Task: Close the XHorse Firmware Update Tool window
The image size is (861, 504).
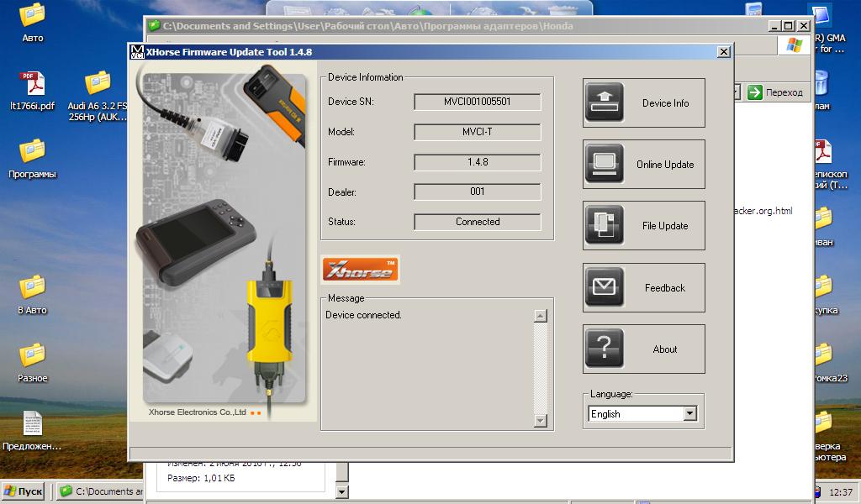Action: click(x=724, y=51)
